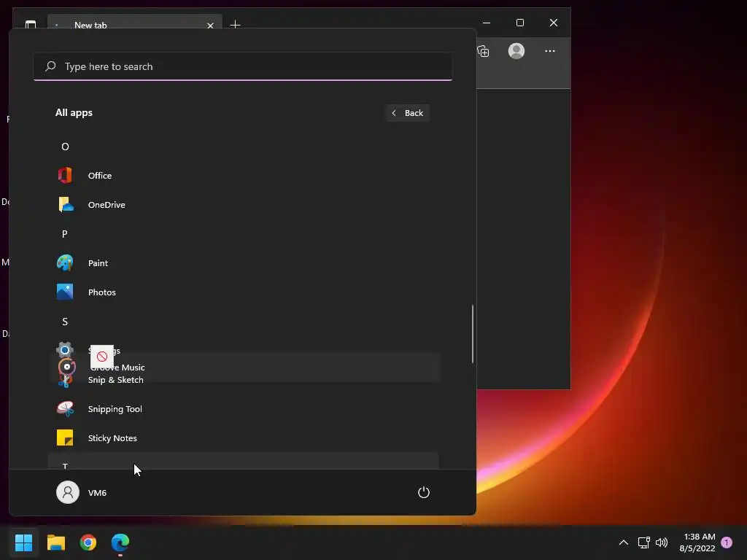Viewport: 747px width, 560px height.
Task: Click the letter O section header
Action: click(65, 146)
